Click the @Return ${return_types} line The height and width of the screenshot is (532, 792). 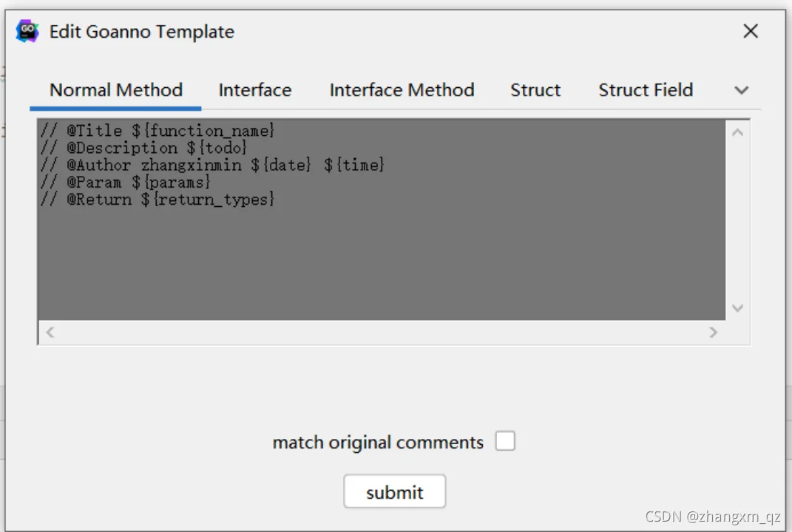click(158, 199)
